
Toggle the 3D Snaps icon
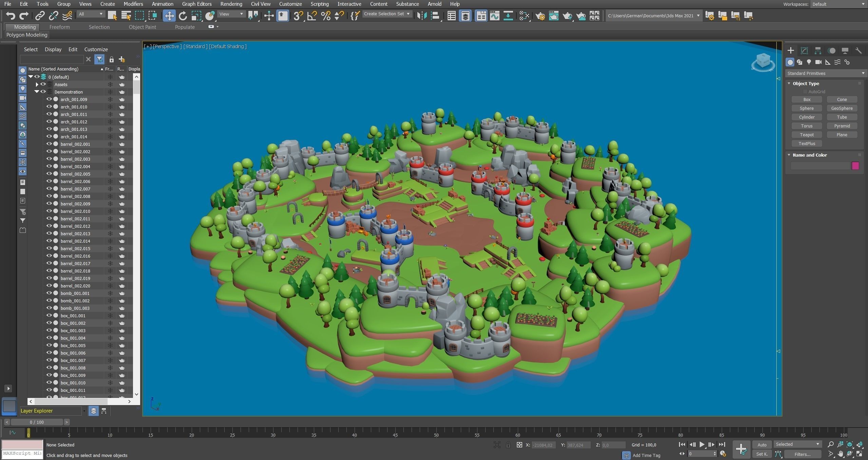click(298, 16)
